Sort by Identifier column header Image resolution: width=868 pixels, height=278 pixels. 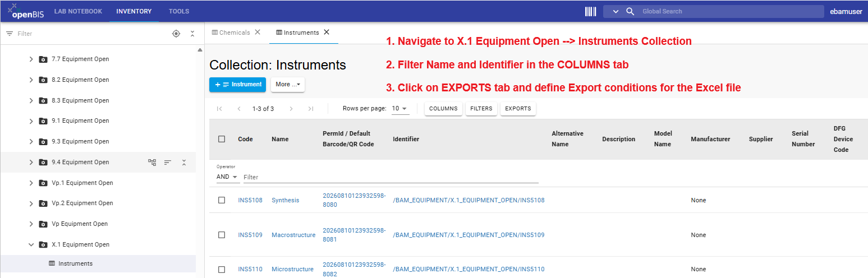(x=406, y=139)
